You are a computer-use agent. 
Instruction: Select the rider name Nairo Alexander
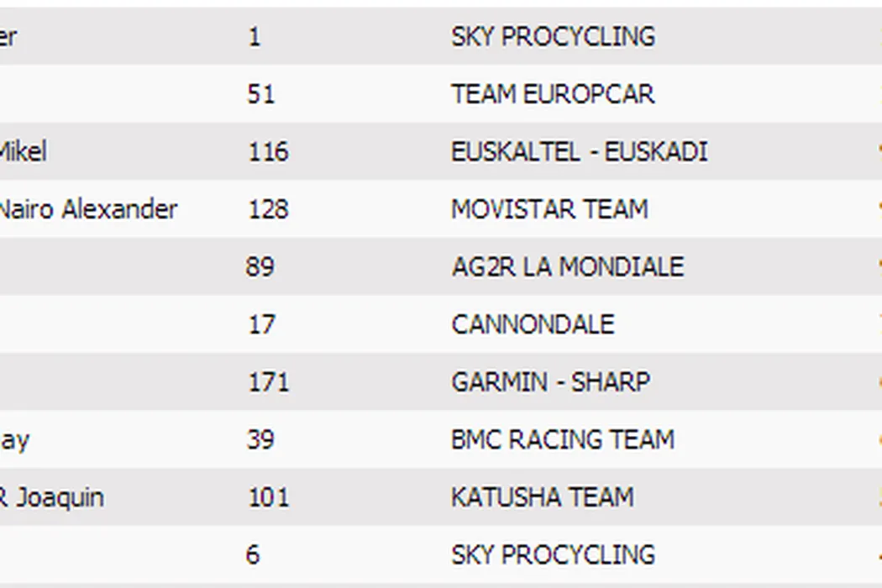(87, 209)
